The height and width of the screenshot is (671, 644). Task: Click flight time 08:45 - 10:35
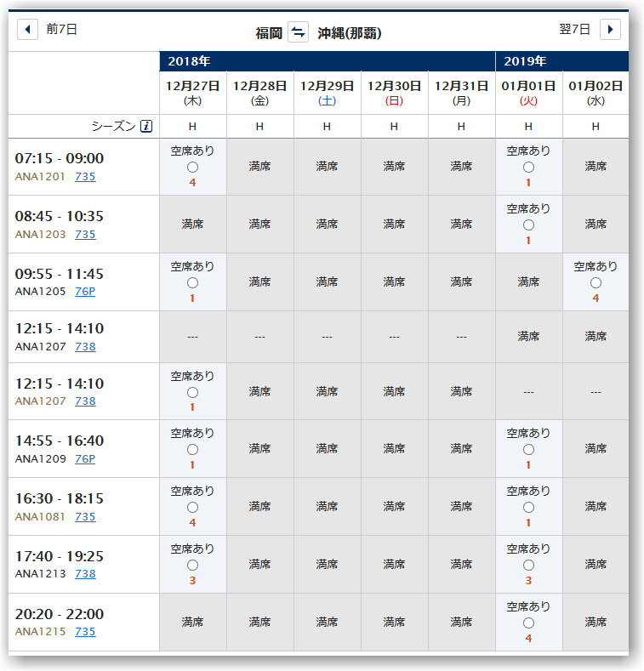(x=60, y=216)
